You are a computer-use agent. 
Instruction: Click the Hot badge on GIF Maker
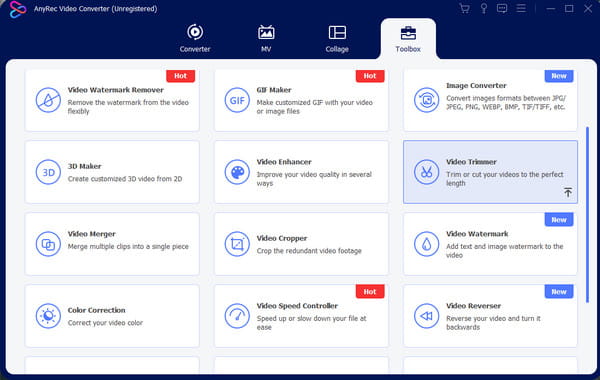[370, 76]
